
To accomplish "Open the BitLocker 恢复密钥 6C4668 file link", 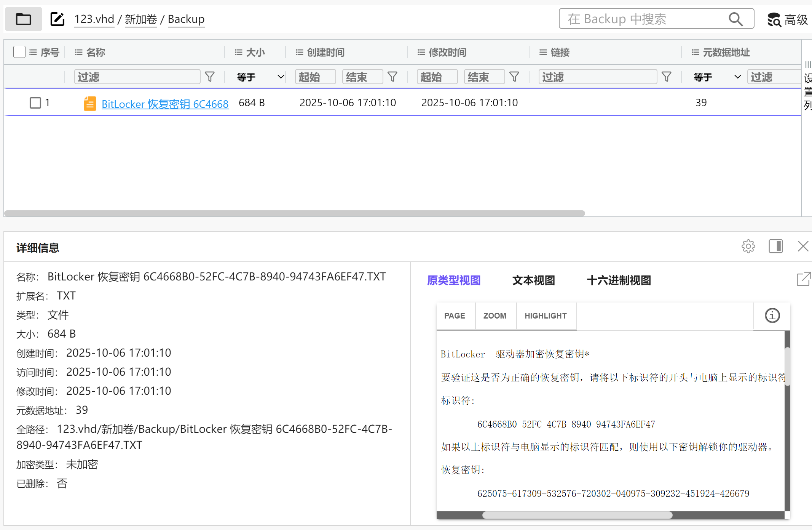I will coord(165,104).
